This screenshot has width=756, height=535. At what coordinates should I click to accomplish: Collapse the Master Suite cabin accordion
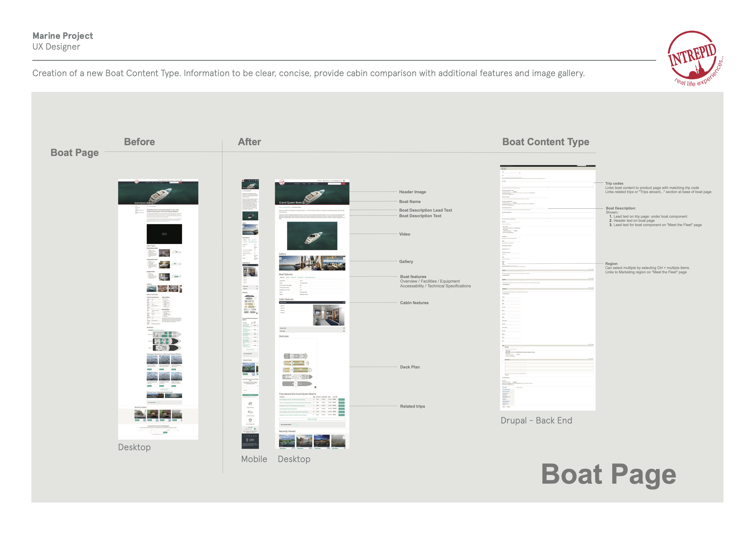pyautogui.click(x=344, y=302)
